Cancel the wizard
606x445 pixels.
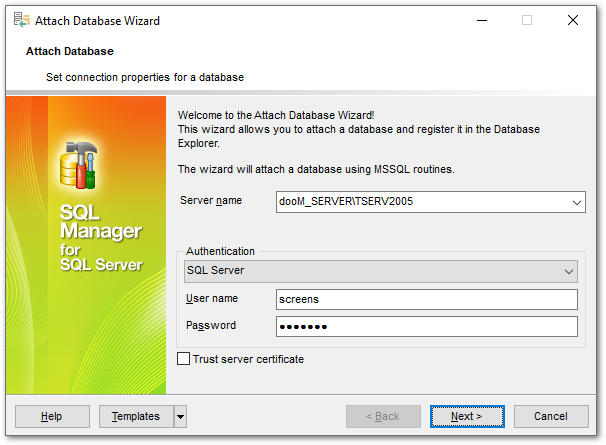551,416
